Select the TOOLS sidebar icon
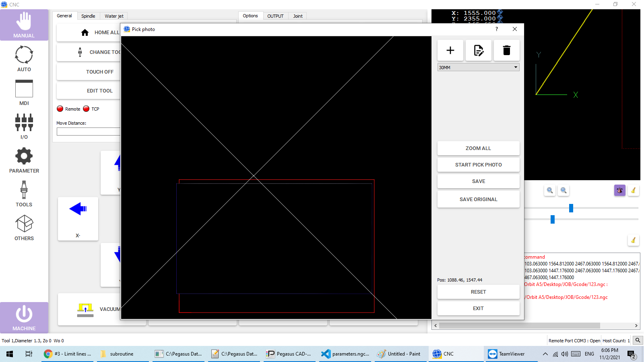 (24, 193)
